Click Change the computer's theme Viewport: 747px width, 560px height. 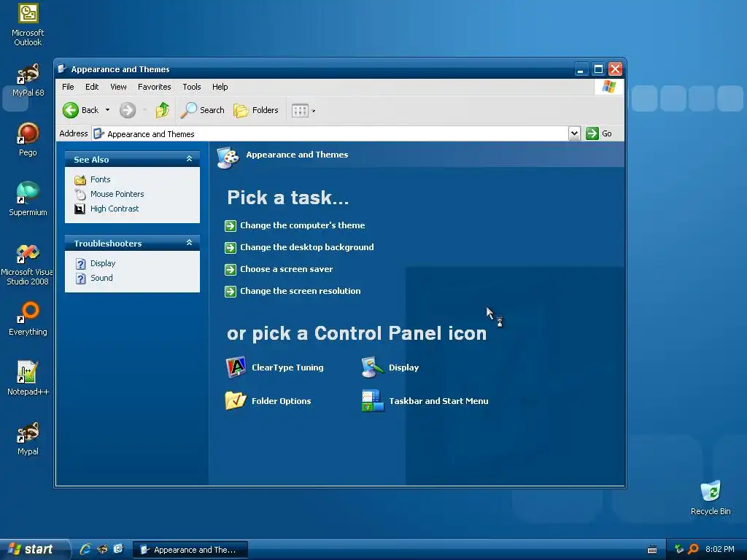[x=303, y=225]
